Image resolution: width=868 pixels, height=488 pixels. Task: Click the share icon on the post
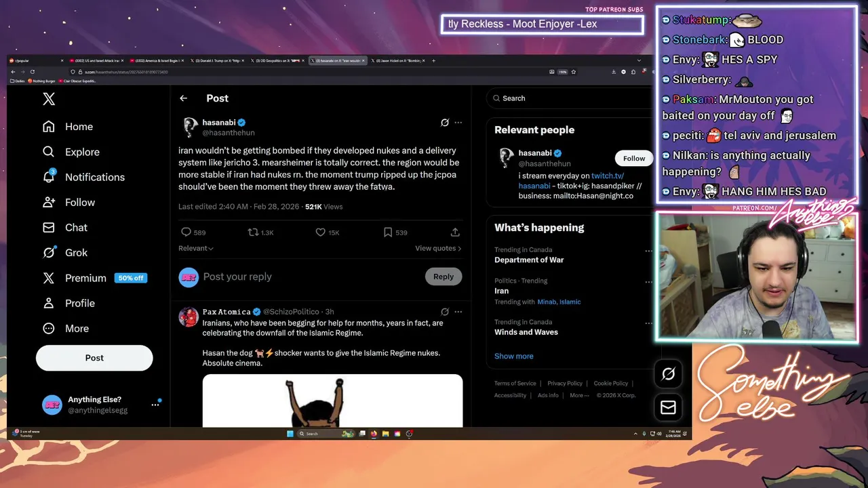pyautogui.click(x=455, y=232)
